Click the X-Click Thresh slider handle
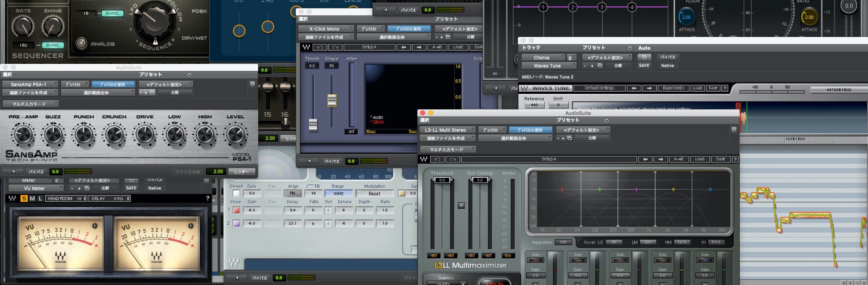The width and height of the screenshot is (868, 285). (x=313, y=125)
